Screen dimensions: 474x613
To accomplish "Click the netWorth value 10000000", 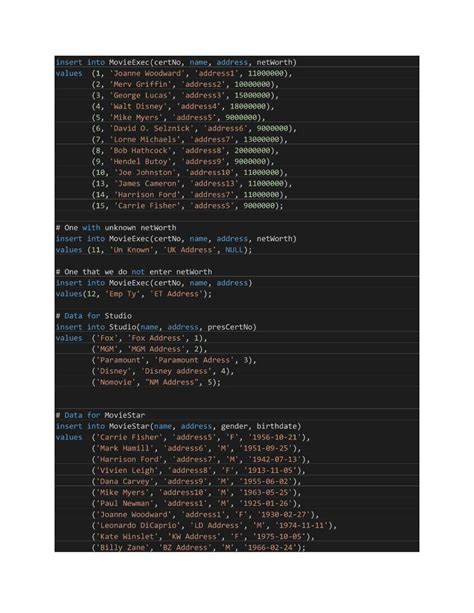I will point(252,84).
